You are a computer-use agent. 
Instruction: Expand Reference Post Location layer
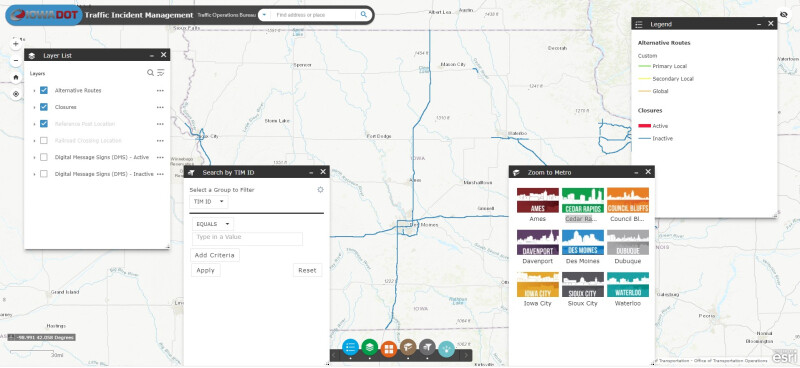click(x=34, y=124)
